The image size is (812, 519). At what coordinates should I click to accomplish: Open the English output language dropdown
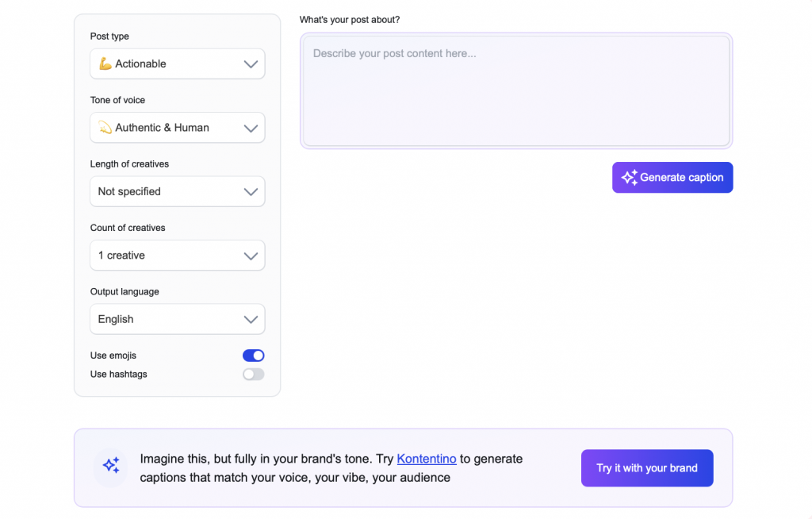(x=177, y=319)
